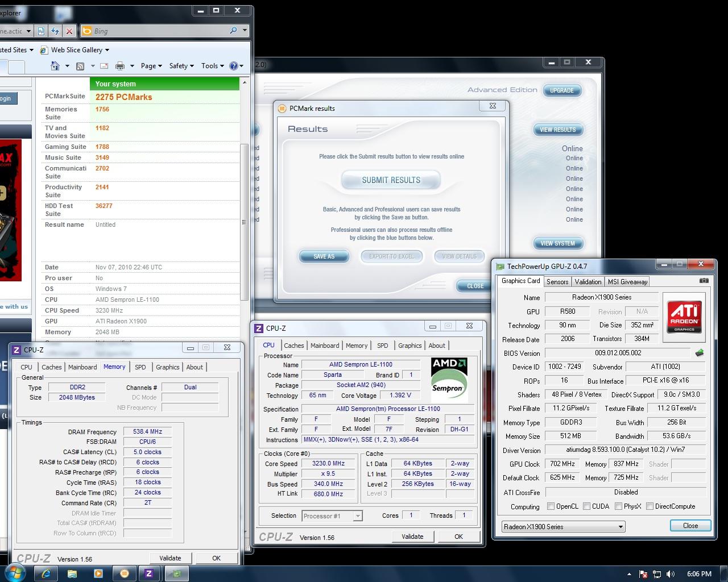This screenshot has height=582, width=728.
Task: Switch to Validation tab in GPU-Z
Action: pyautogui.click(x=588, y=281)
